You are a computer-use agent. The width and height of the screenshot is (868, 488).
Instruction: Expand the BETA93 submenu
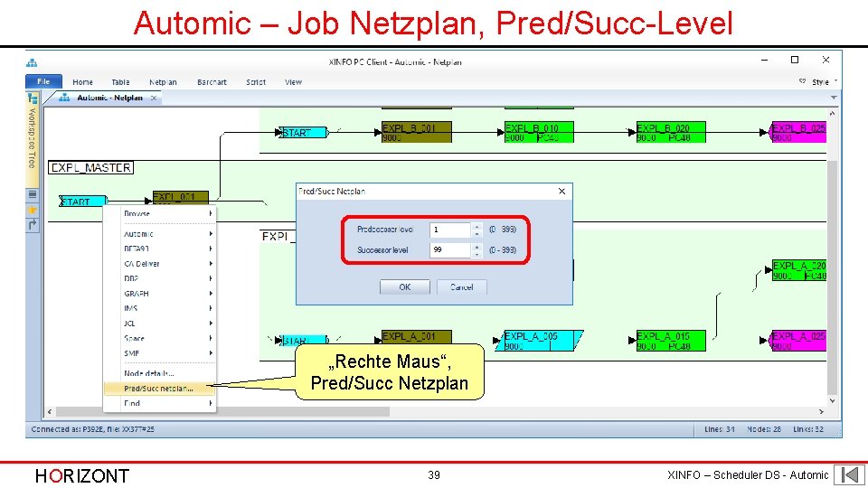pos(159,249)
